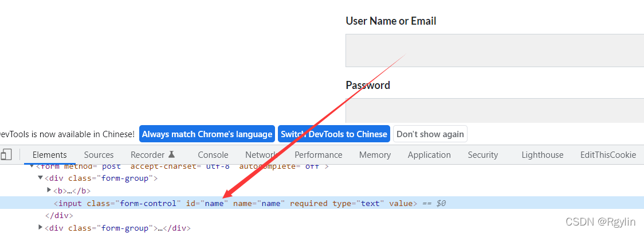
Task: Collapse the first form-group div node
Action: coord(40,178)
